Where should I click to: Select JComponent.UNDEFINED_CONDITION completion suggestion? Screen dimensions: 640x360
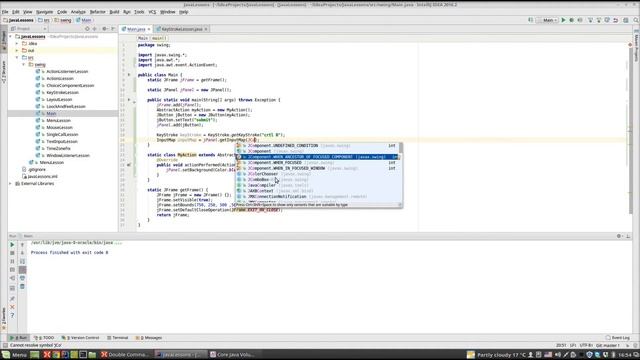tap(318, 146)
